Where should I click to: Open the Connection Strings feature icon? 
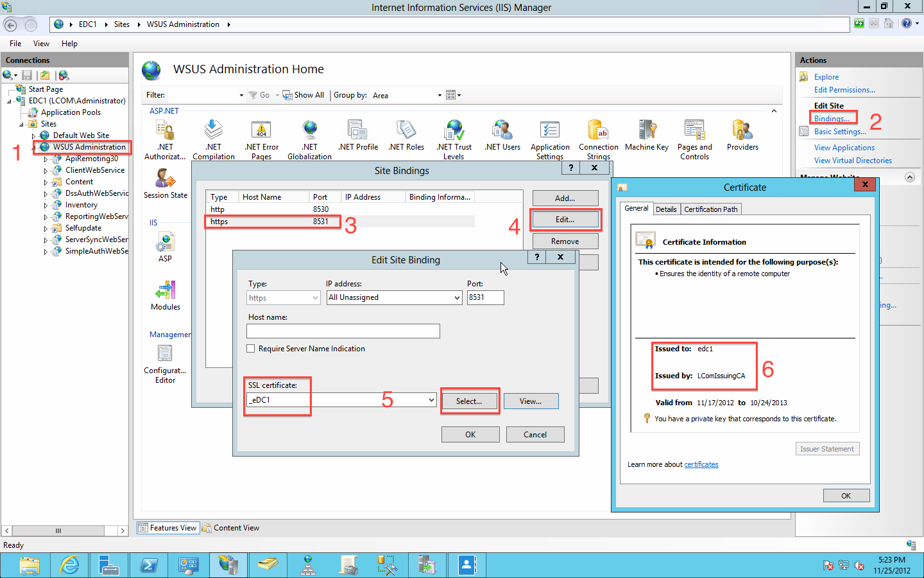(x=598, y=130)
